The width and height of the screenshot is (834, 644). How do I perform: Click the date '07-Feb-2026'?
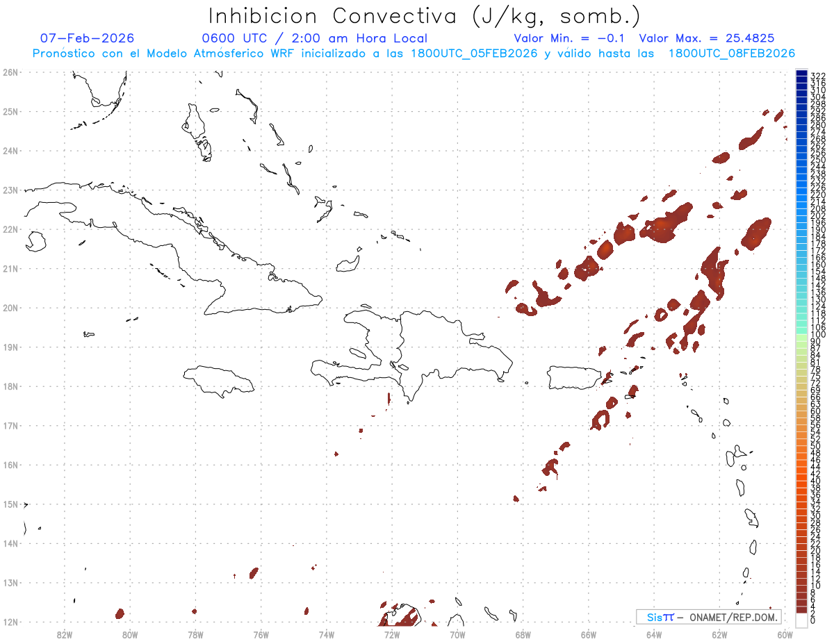[88, 38]
